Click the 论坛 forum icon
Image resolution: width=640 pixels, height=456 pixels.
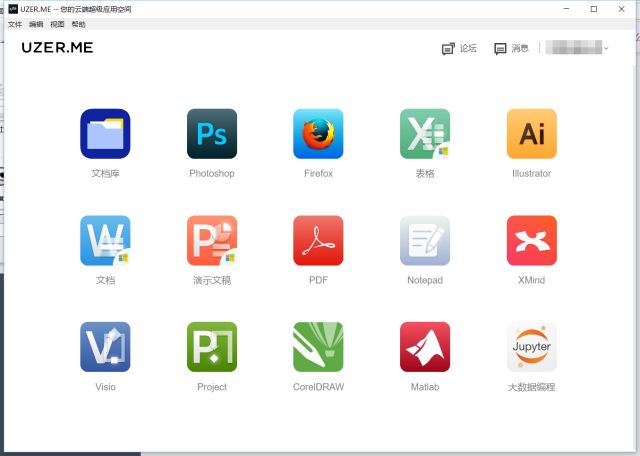click(x=448, y=49)
